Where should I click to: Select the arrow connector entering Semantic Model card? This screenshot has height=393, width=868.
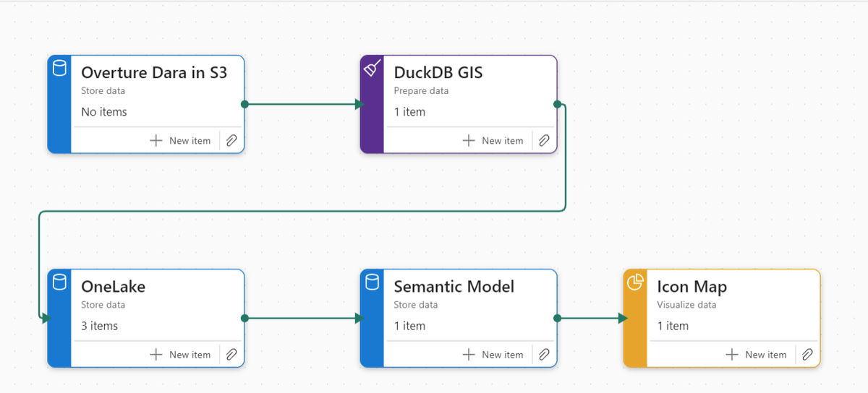[x=359, y=318]
